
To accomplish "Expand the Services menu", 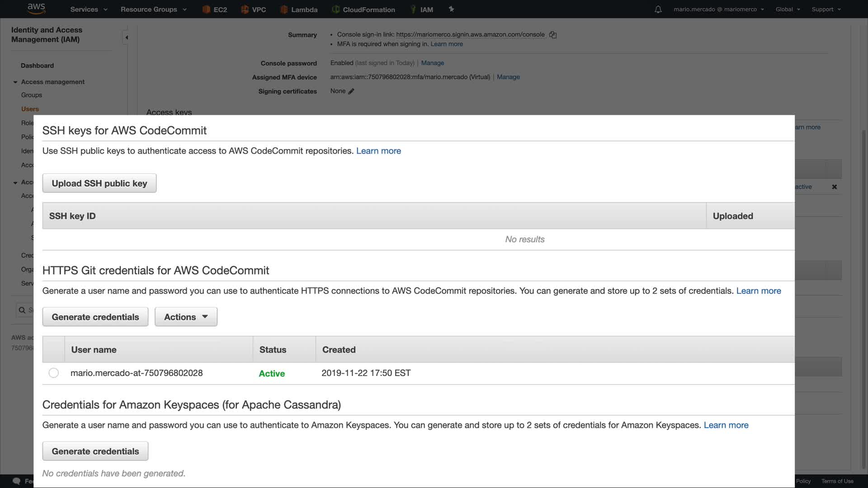I will click(x=89, y=9).
